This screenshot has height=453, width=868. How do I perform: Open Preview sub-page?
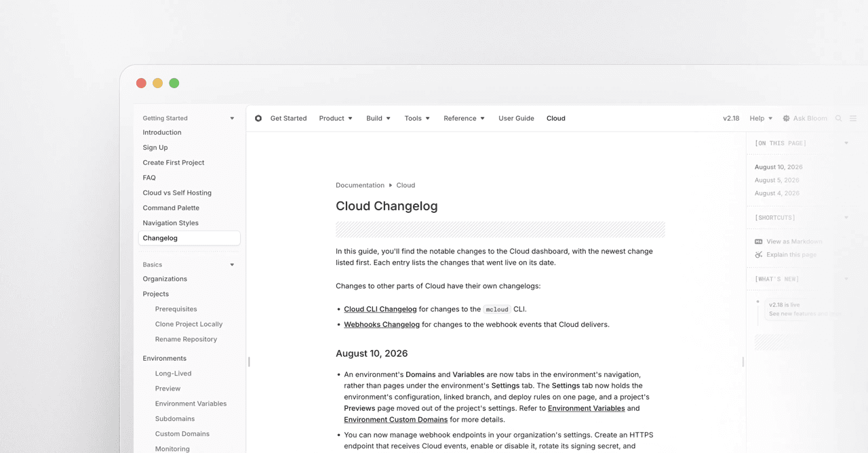pos(167,389)
